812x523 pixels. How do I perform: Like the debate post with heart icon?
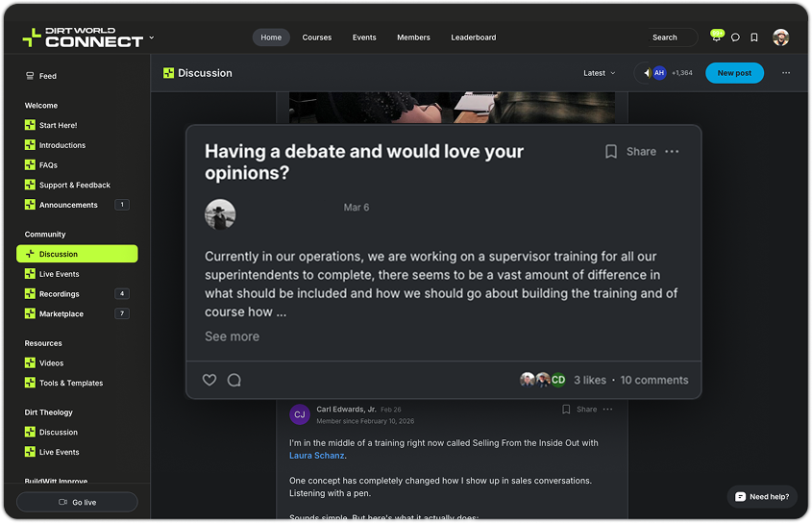tap(209, 380)
